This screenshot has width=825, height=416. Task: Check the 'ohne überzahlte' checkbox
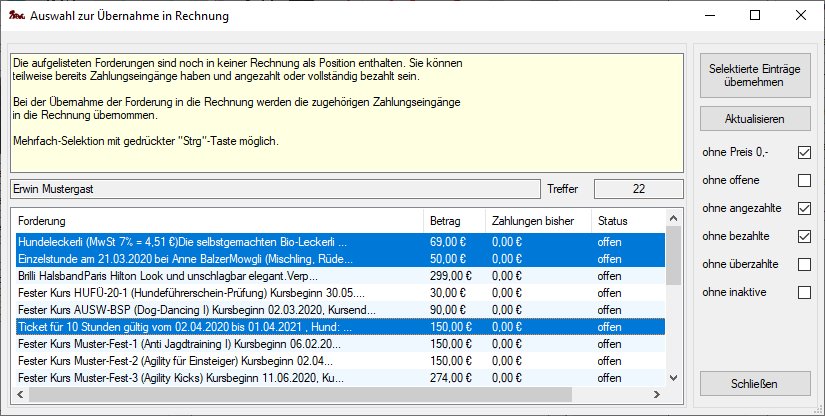tap(804, 265)
